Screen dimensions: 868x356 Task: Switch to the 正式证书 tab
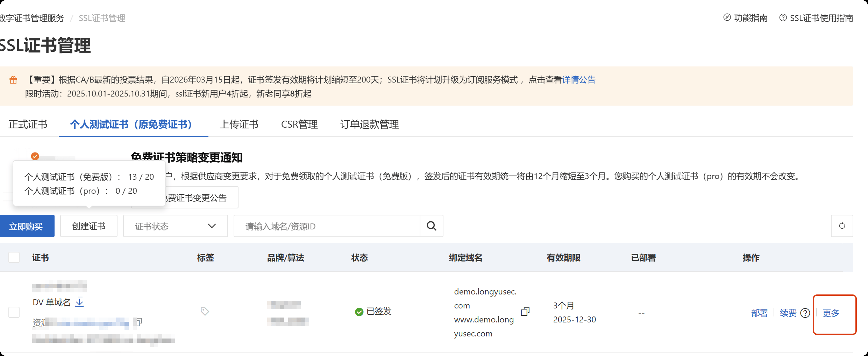tap(28, 124)
